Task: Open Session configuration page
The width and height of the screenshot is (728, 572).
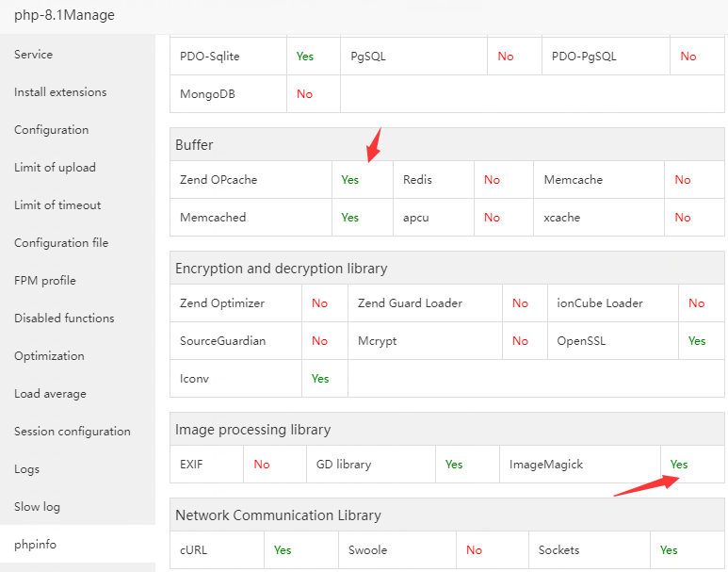Action: pos(73,432)
